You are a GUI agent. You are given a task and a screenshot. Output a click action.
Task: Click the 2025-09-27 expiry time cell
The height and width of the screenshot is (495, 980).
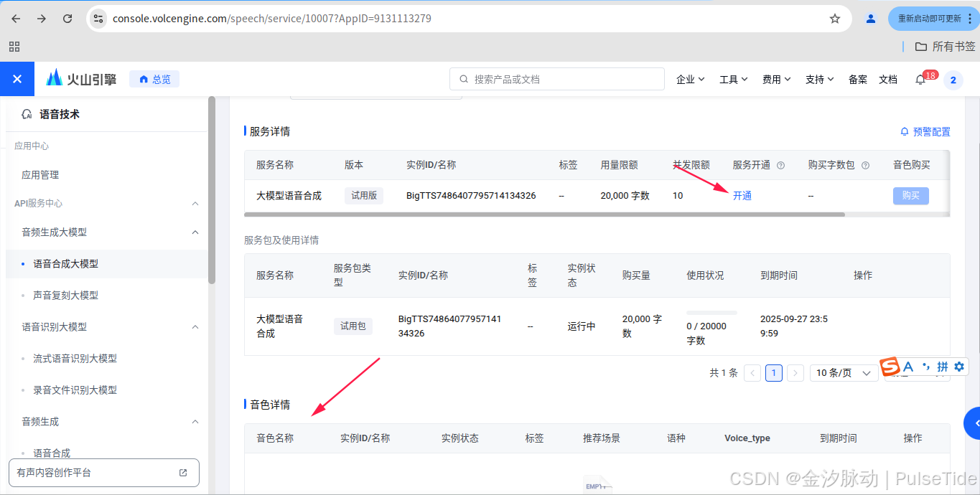(794, 326)
